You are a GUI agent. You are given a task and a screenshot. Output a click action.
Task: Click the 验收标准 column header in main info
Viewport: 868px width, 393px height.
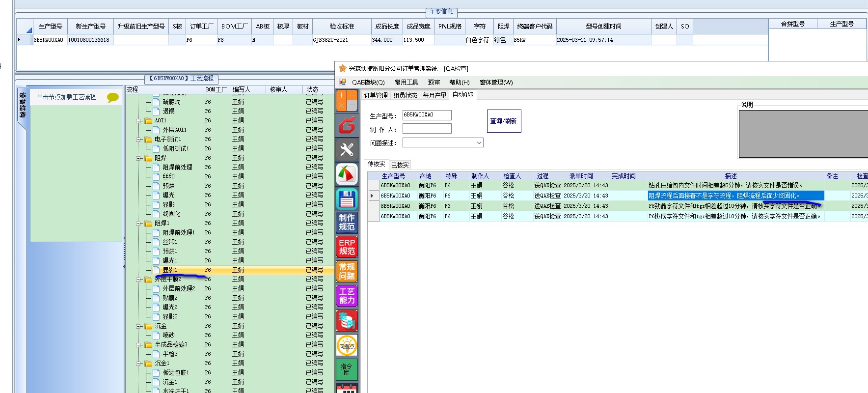click(342, 26)
